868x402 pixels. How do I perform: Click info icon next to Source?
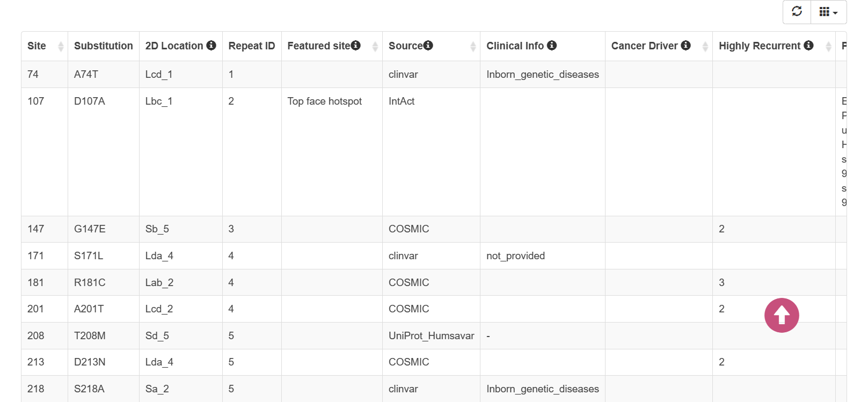[x=428, y=45]
